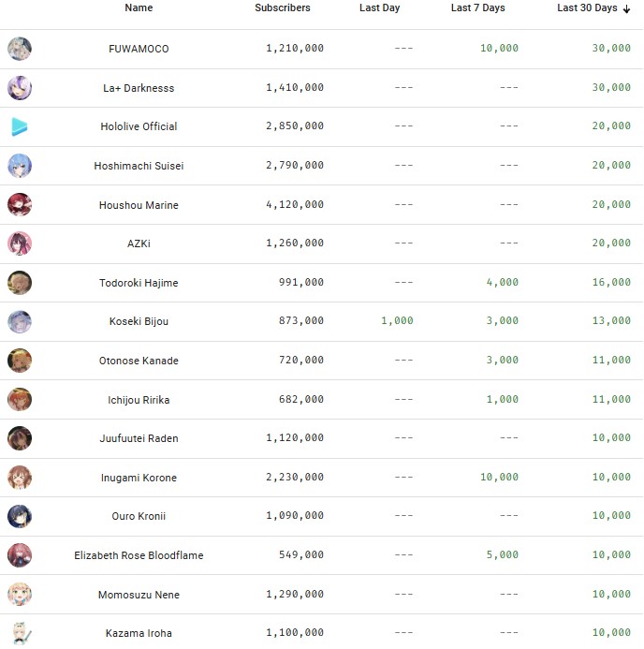Viewport: 644px width, 649px height.
Task: Click Koseki Bijou's avatar icon
Action: tap(20, 321)
